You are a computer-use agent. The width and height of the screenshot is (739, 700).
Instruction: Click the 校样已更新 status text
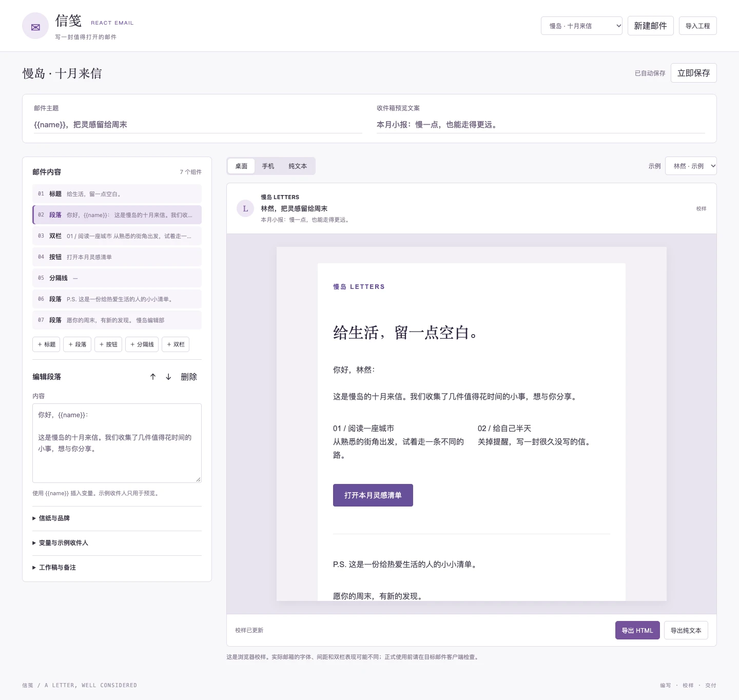click(x=249, y=630)
